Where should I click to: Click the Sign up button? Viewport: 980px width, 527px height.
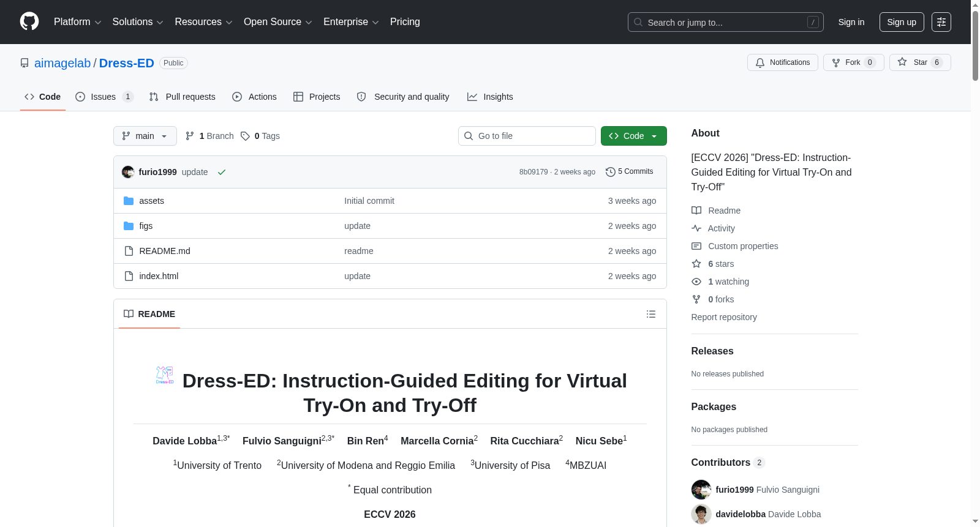pyautogui.click(x=902, y=22)
